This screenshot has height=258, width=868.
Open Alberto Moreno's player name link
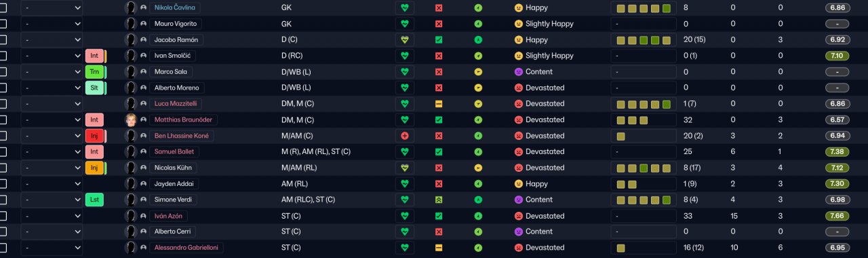point(176,88)
